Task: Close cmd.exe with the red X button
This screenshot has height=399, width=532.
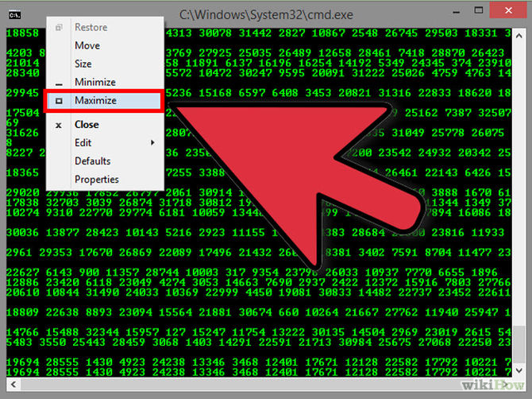Action: (x=508, y=10)
